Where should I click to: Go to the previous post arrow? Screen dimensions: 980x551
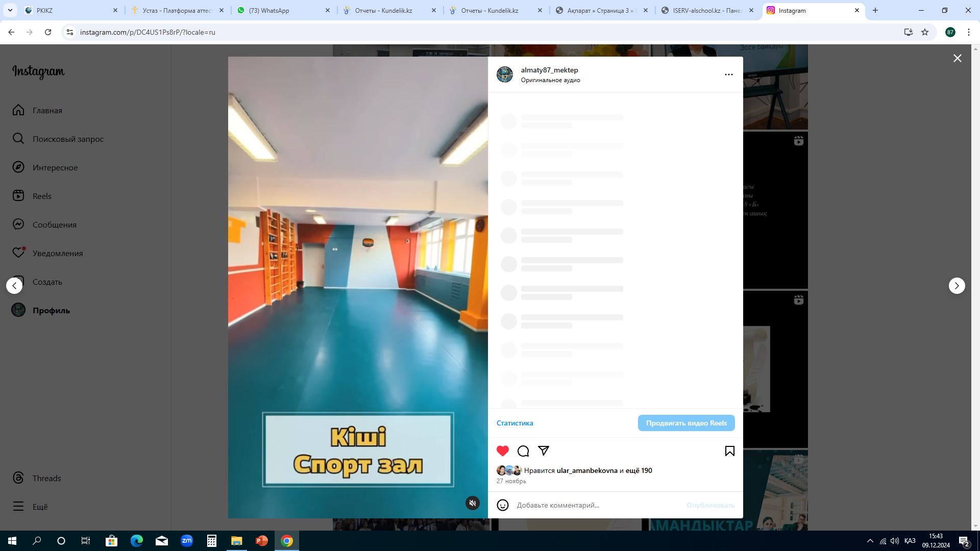point(14,286)
